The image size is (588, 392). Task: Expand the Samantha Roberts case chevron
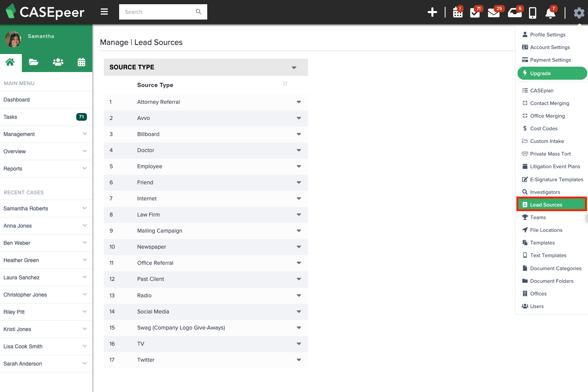point(85,208)
